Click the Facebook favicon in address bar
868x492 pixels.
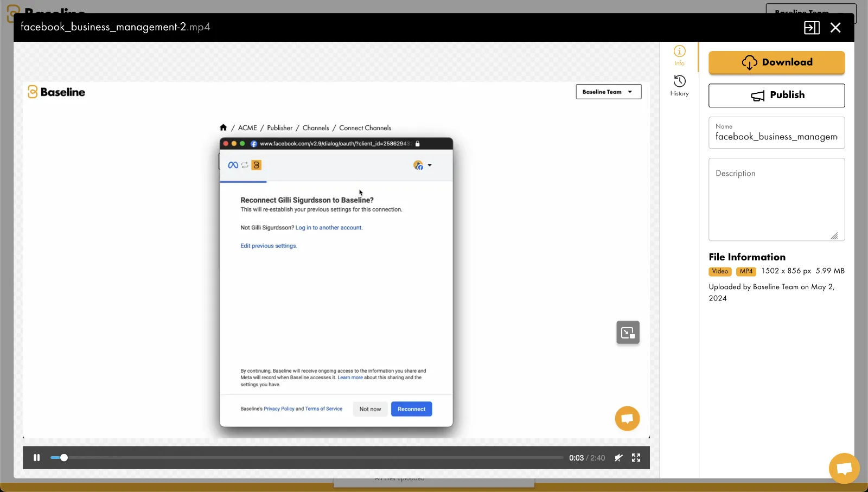254,144
